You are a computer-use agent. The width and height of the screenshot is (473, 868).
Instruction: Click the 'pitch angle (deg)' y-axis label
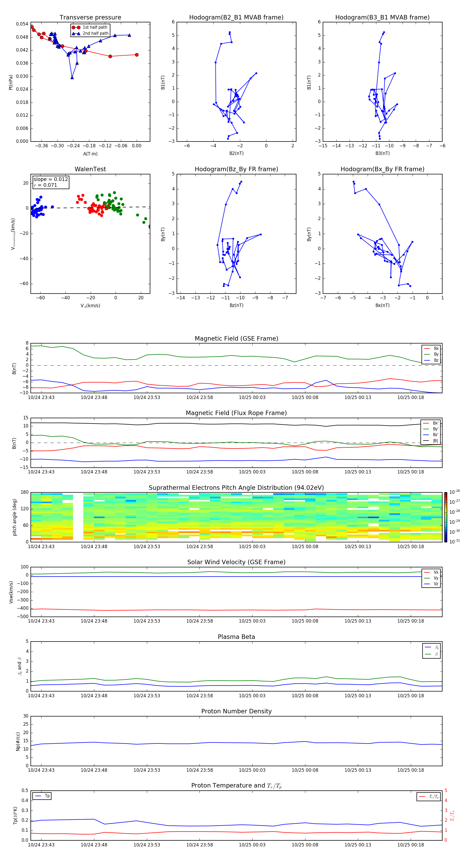click(x=14, y=517)
